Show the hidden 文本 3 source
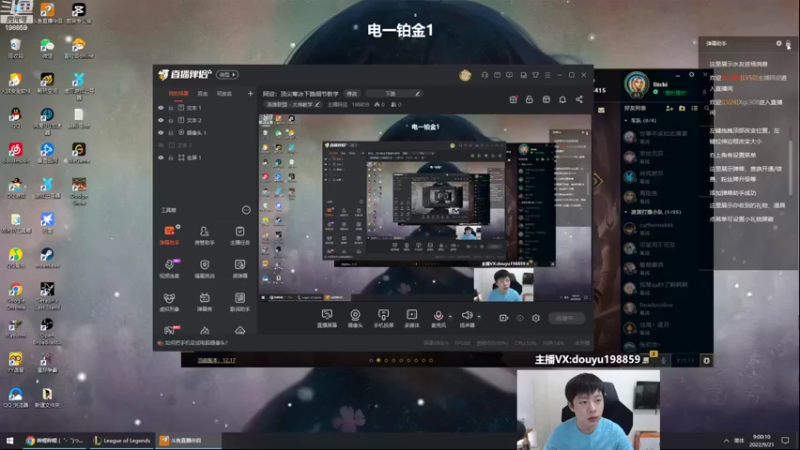 tap(161, 145)
